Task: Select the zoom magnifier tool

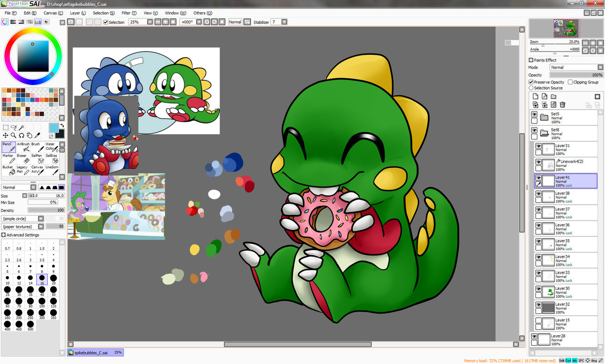Action: (x=14, y=135)
